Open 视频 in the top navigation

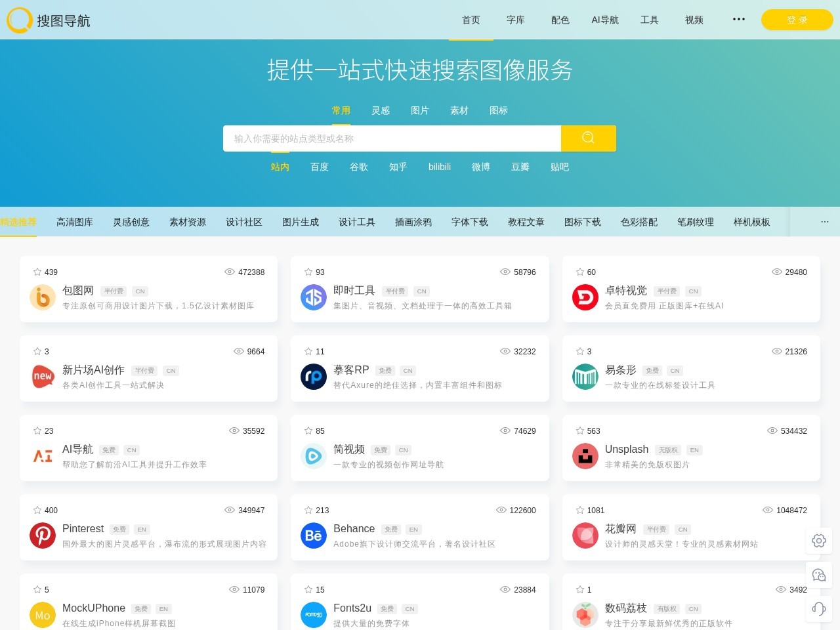click(694, 20)
